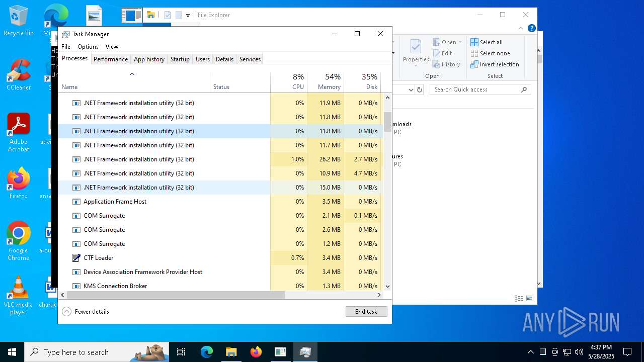Click Application Frame Host process icon
The width and height of the screenshot is (644, 362).
(76, 202)
